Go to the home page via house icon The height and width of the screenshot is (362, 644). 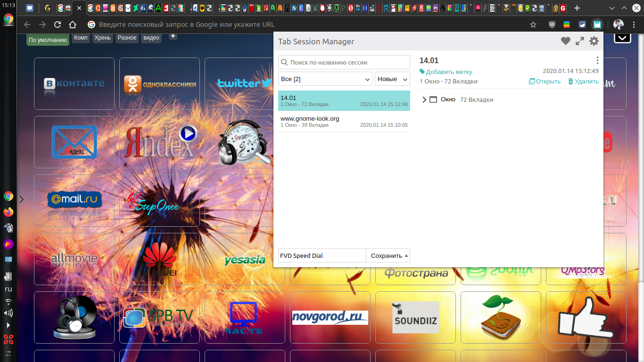[72, 25]
